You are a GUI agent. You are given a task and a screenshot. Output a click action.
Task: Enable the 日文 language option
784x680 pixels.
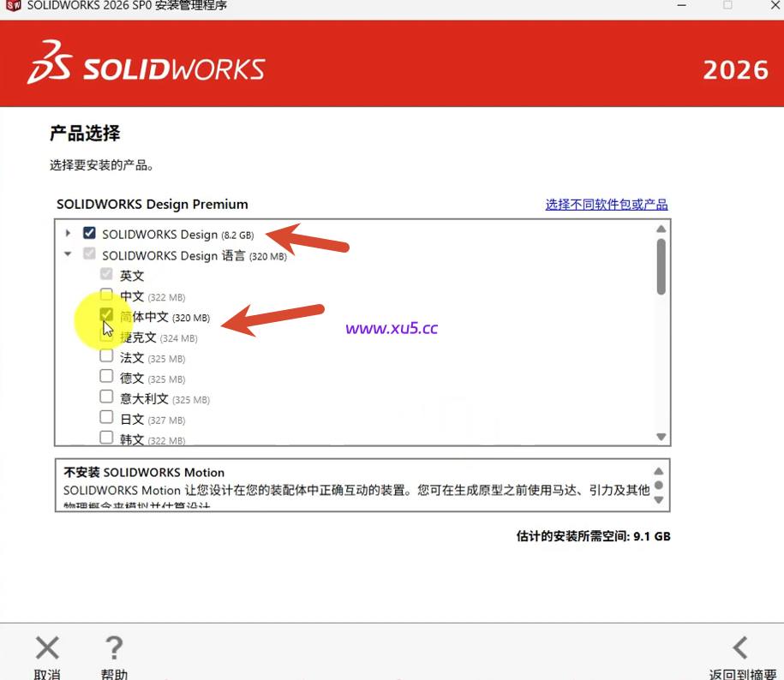pyautogui.click(x=106, y=419)
